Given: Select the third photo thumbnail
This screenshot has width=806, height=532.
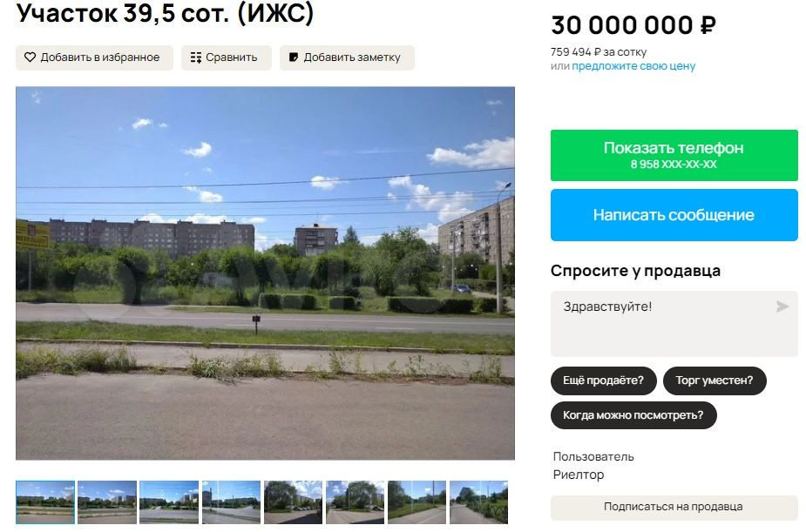Looking at the screenshot, I should point(169,502).
